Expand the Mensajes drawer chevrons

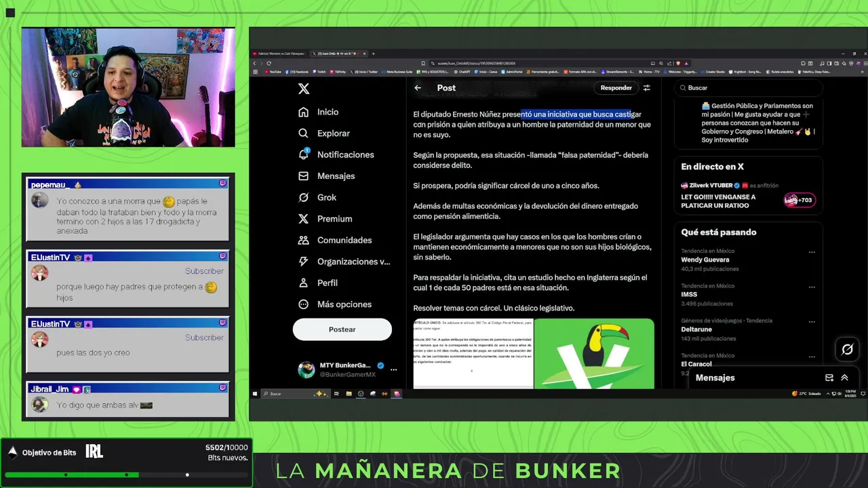tap(844, 378)
